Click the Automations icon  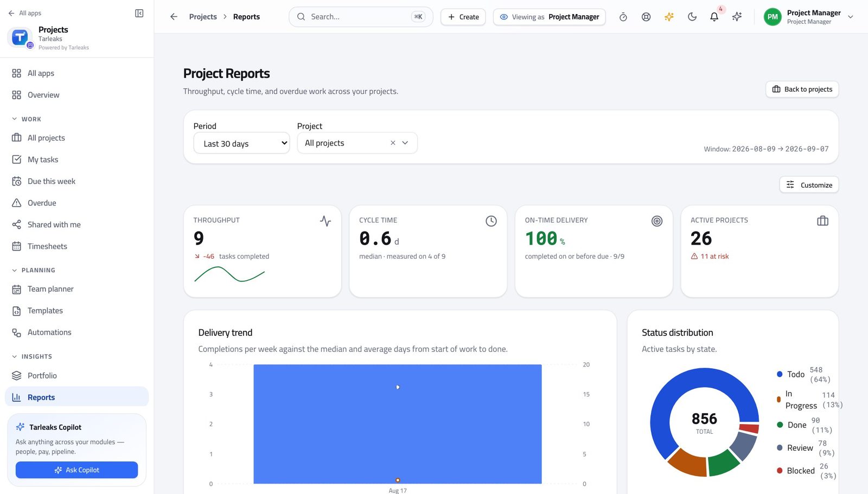17,332
